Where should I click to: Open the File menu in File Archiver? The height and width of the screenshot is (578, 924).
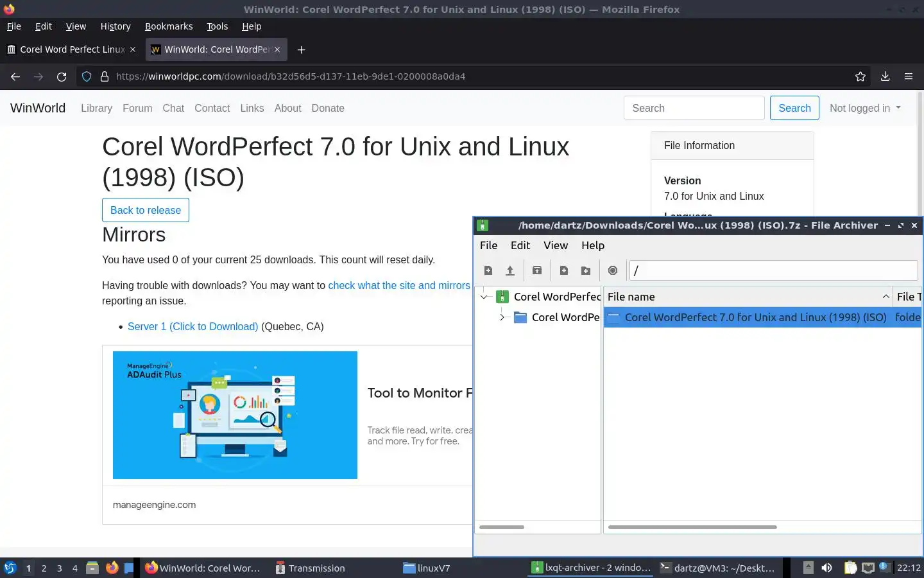coord(488,245)
